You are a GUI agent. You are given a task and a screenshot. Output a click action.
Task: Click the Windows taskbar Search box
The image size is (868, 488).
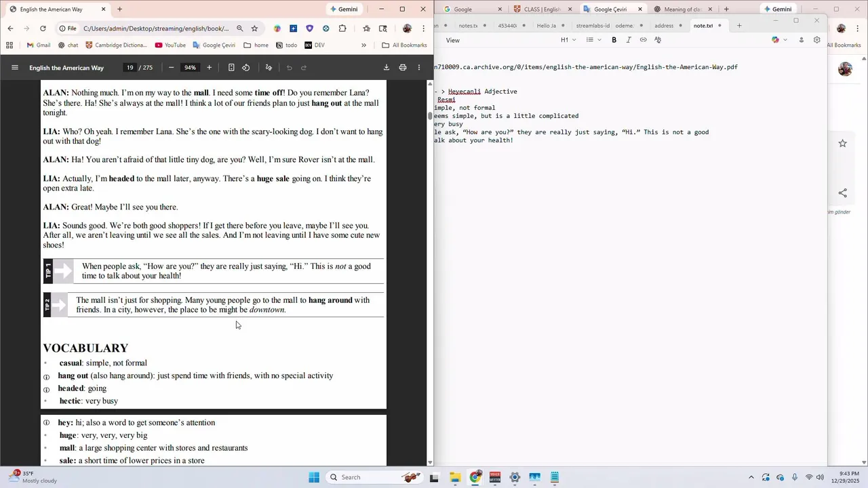tap(374, 477)
